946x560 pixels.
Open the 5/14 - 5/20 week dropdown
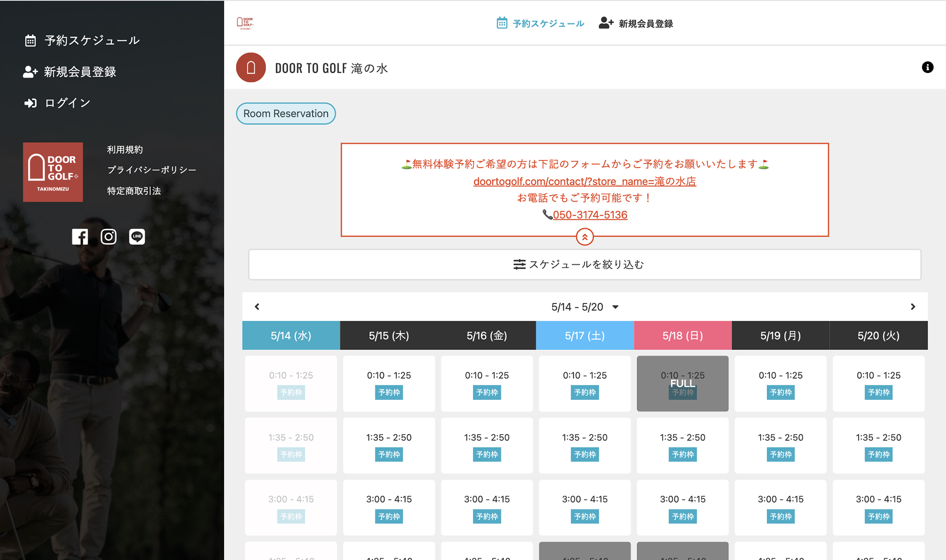point(585,307)
